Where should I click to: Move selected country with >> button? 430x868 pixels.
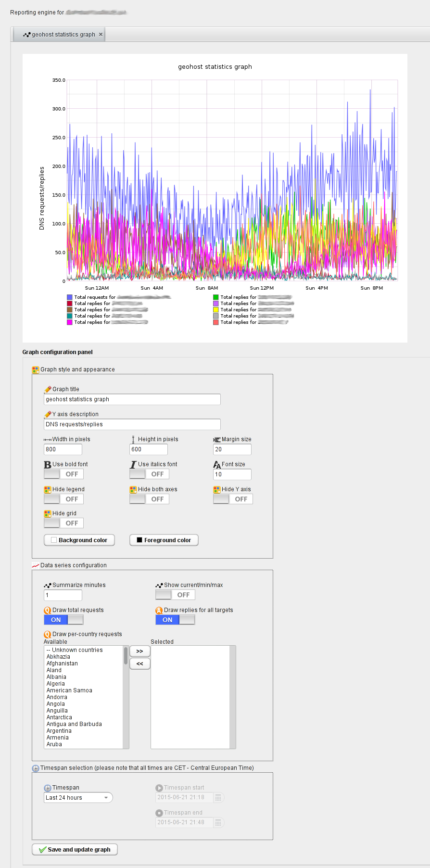coord(140,651)
